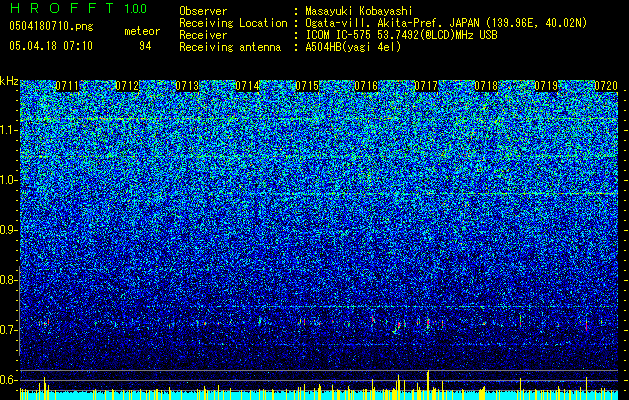Click the 0718 time marker
Screen dimensions: 629x400
point(486,86)
